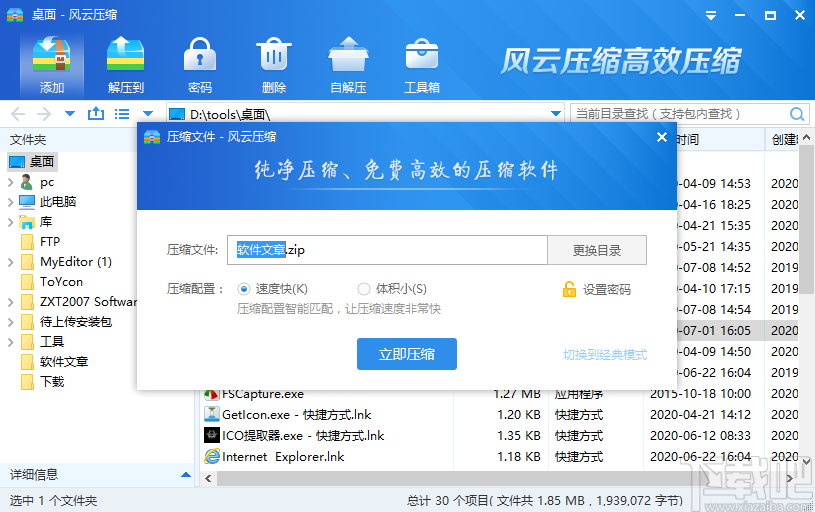Click the horizontal scrollbar left arrow
The width and height of the screenshot is (815, 512).
pyautogui.click(x=208, y=478)
